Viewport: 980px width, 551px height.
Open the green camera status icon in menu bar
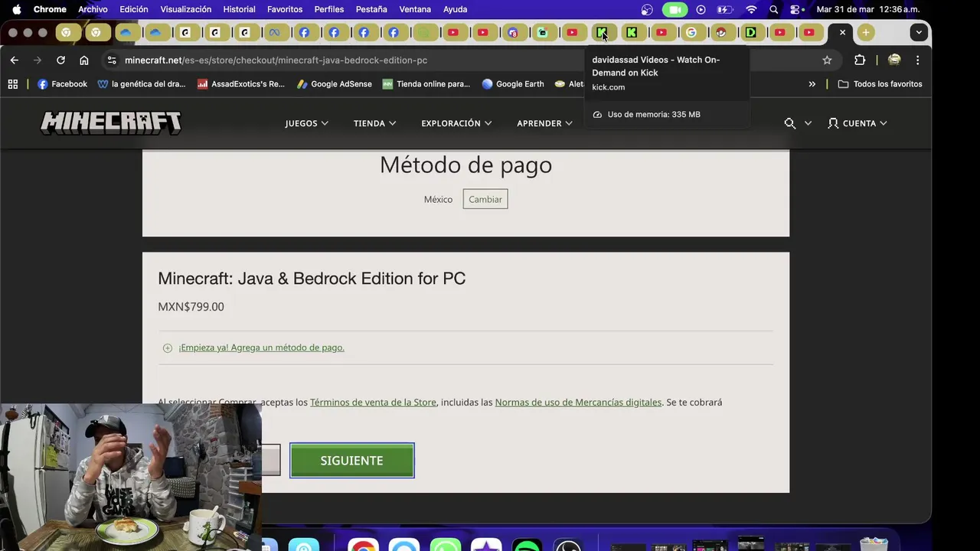click(x=675, y=9)
